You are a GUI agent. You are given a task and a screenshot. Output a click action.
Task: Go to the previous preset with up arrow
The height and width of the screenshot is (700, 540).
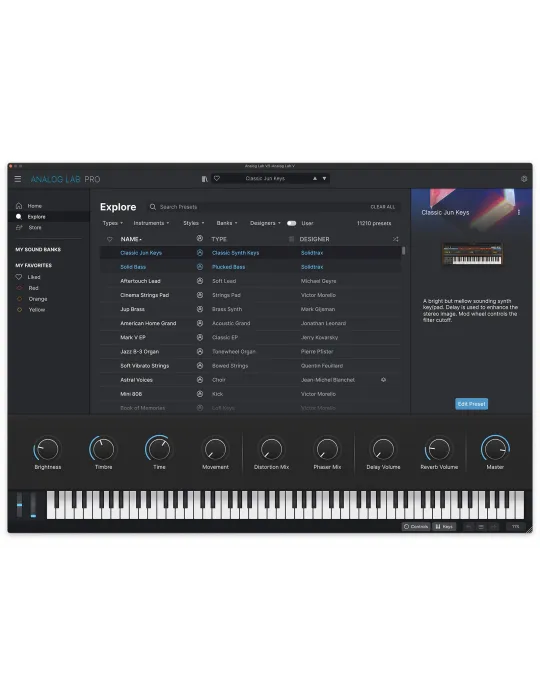pos(315,178)
